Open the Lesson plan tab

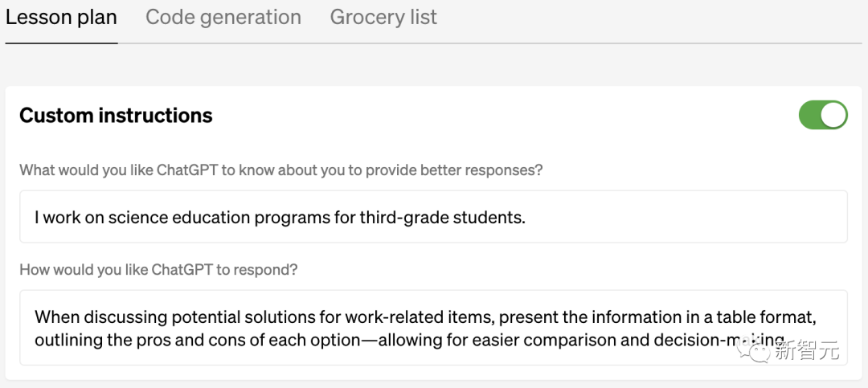tap(61, 17)
